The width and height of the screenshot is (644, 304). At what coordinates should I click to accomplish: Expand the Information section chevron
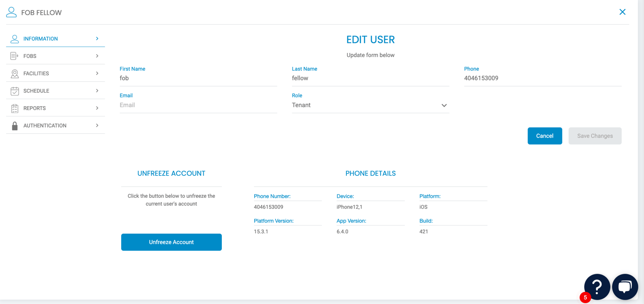tap(97, 39)
